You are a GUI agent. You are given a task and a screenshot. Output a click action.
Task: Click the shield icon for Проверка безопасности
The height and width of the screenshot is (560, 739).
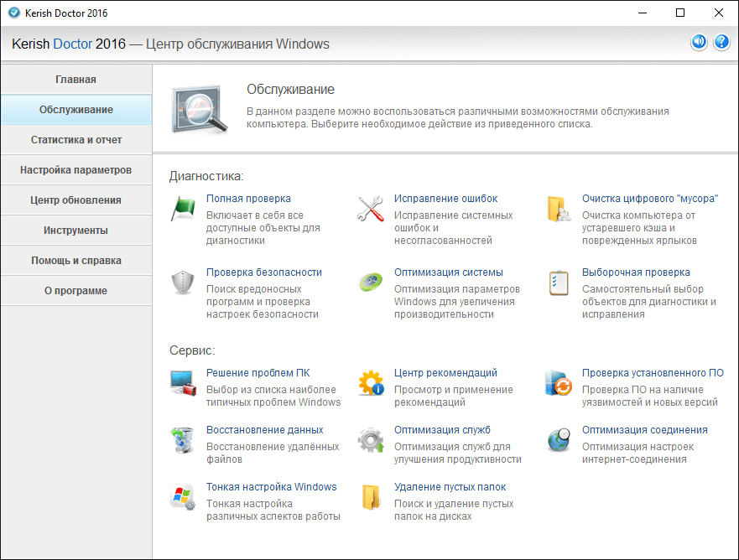pyautogui.click(x=183, y=283)
